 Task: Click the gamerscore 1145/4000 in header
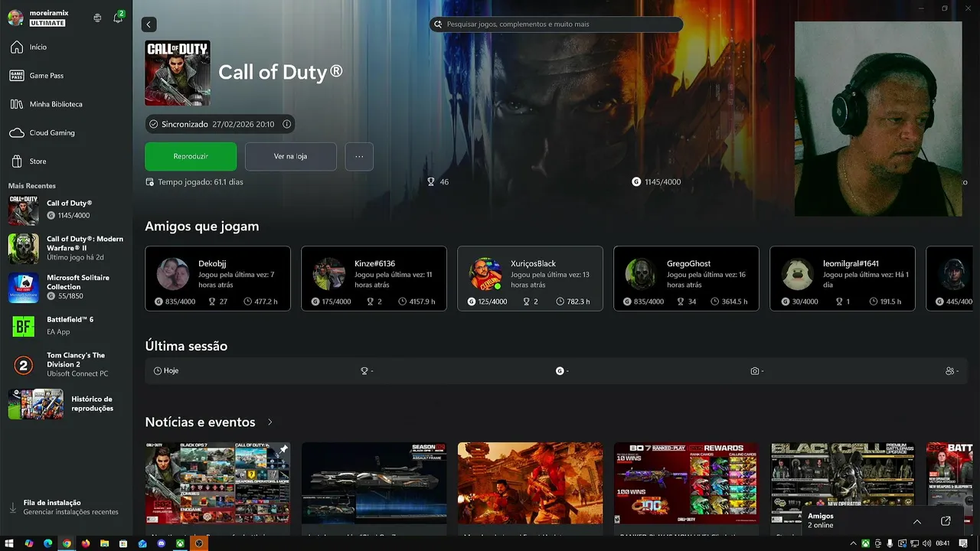click(x=656, y=182)
